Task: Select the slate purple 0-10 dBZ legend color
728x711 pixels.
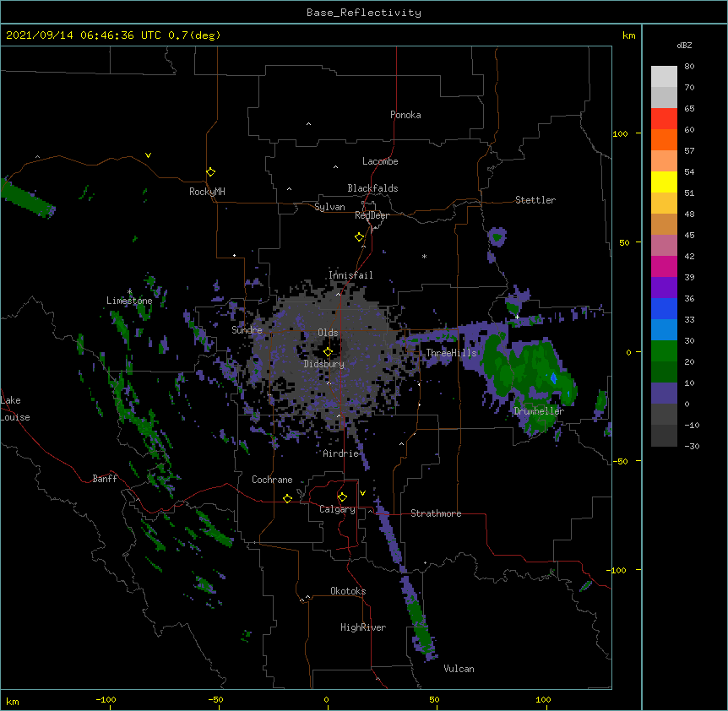Action: [664, 393]
